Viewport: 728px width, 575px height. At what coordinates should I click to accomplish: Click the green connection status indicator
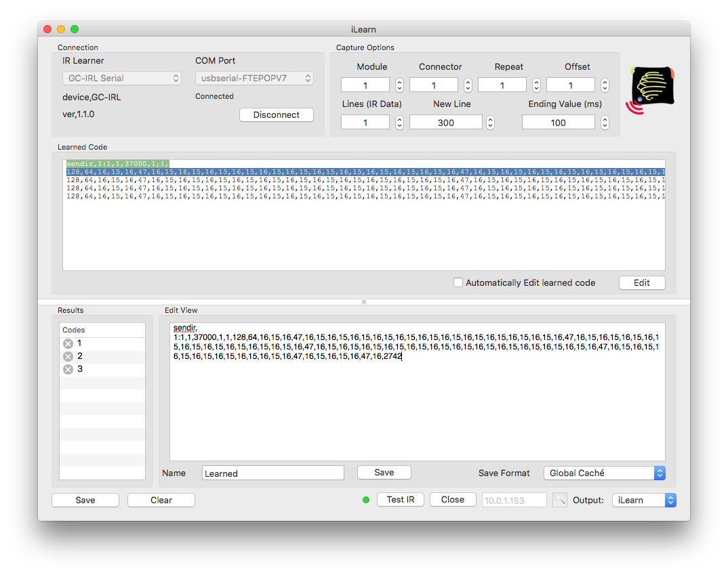point(366,500)
